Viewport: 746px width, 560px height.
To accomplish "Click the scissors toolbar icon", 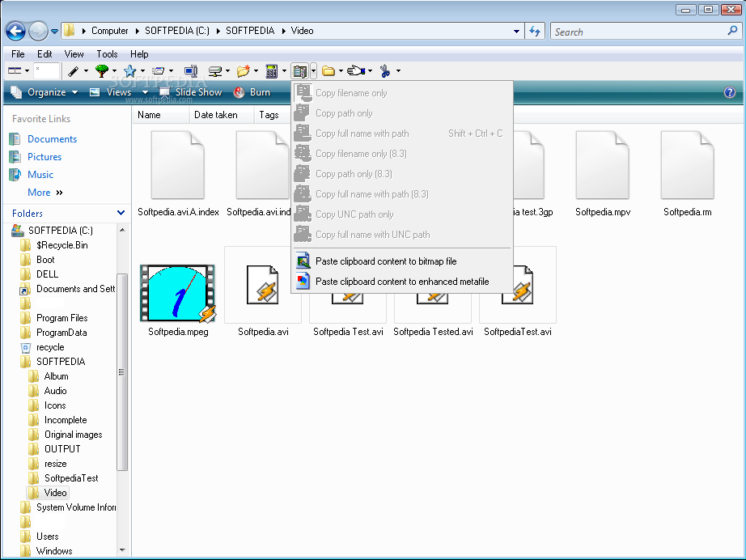I will (385, 71).
